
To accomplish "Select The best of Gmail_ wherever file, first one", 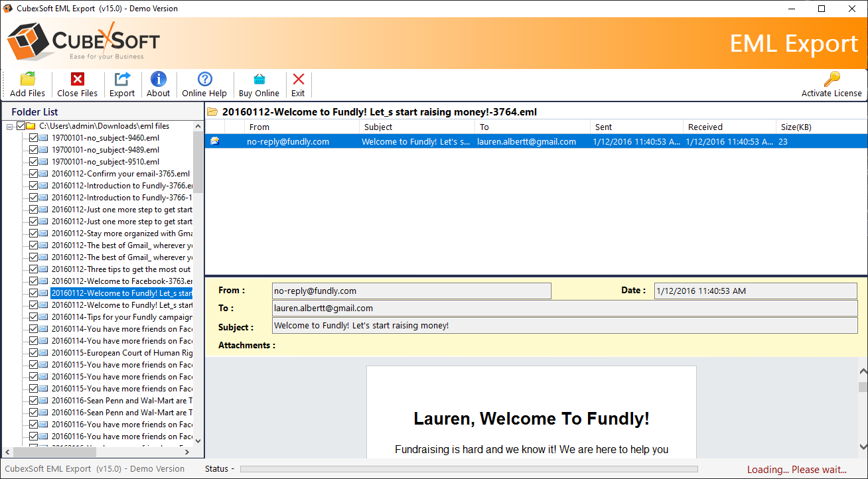I will (122, 245).
